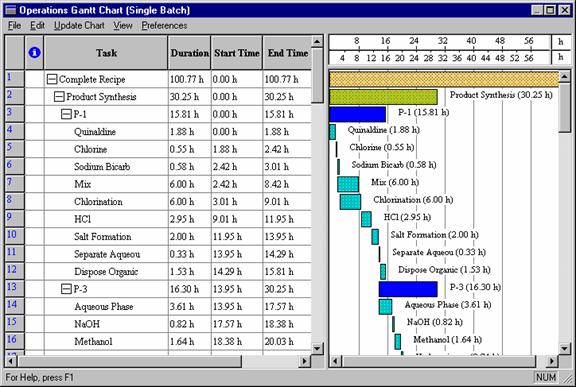This screenshot has width=576, height=387.
Task: Click the table's vertical scroll down arrow
Action: click(x=317, y=347)
